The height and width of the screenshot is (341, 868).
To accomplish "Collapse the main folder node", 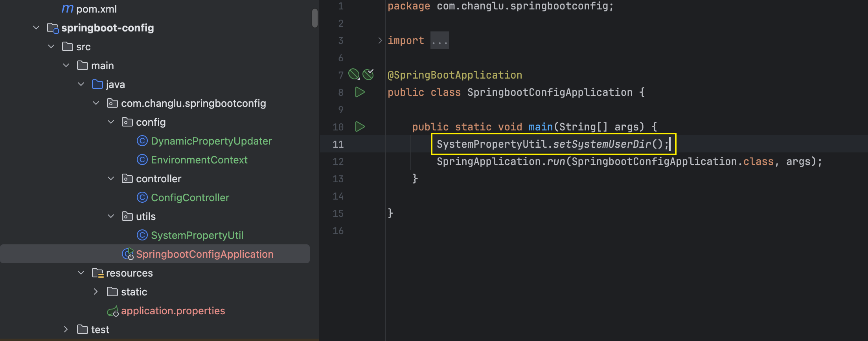I will pyautogui.click(x=66, y=65).
